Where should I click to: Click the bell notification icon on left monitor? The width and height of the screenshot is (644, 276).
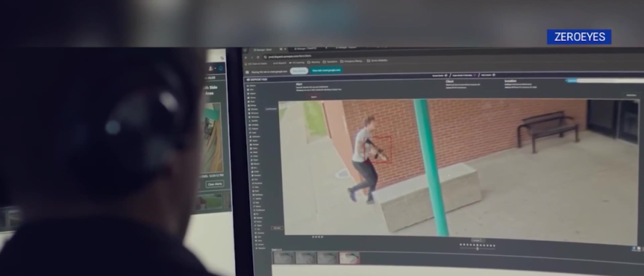pyautogui.click(x=221, y=68)
